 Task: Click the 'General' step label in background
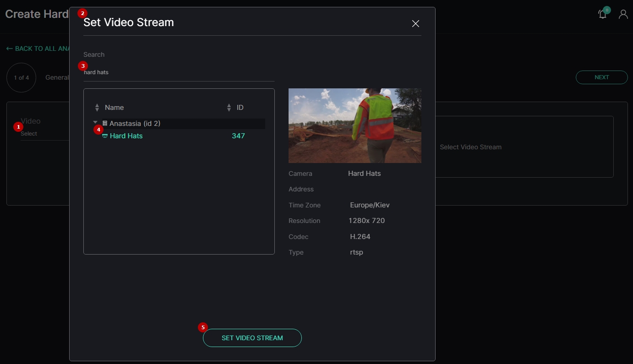pyautogui.click(x=57, y=77)
